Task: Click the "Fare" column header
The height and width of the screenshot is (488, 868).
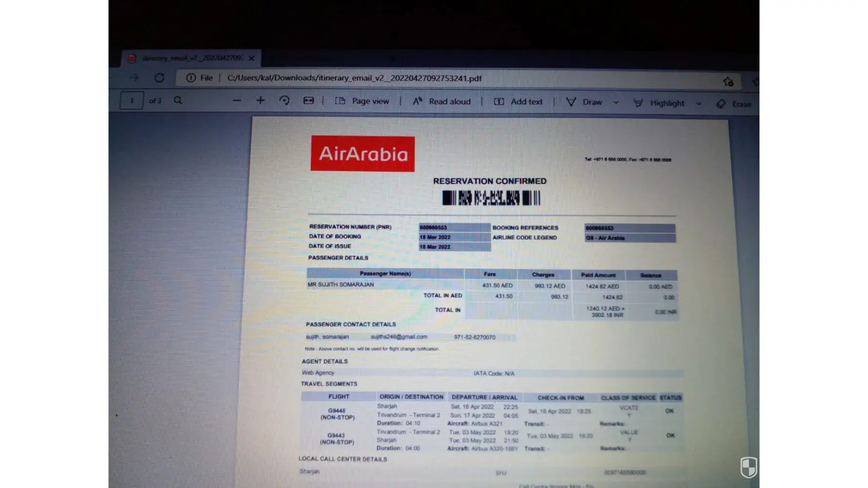Action: pyautogui.click(x=490, y=274)
